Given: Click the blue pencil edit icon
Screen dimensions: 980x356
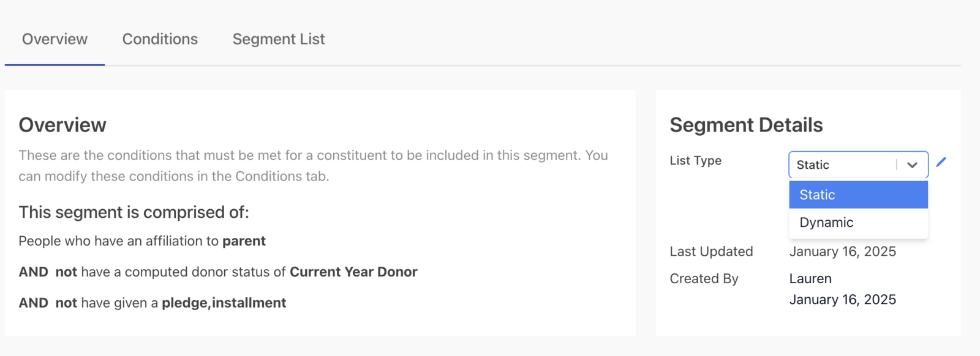Looking at the screenshot, I should pos(941,162).
